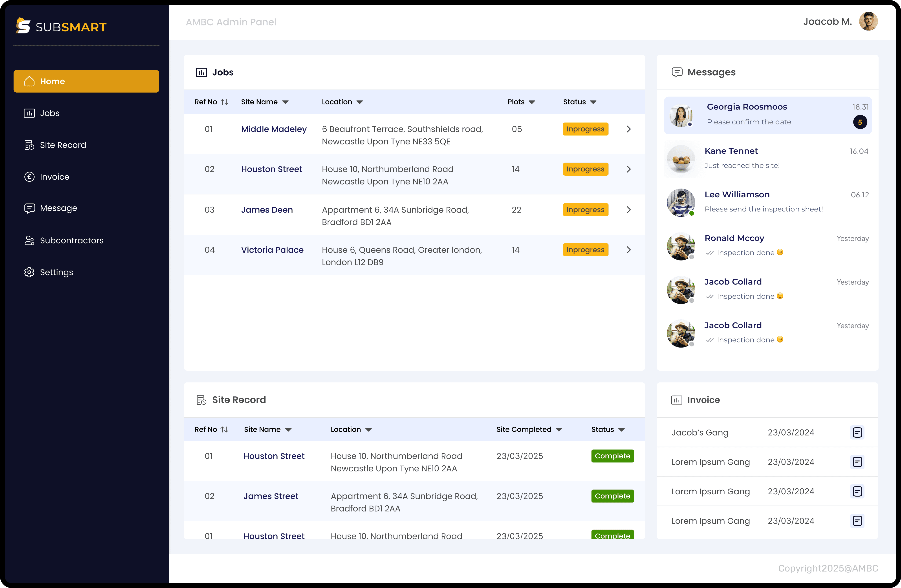The image size is (901, 588).
Task: Expand Site Name dropdown in Jobs table
Action: pyautogui.click(x=286, y=102)
